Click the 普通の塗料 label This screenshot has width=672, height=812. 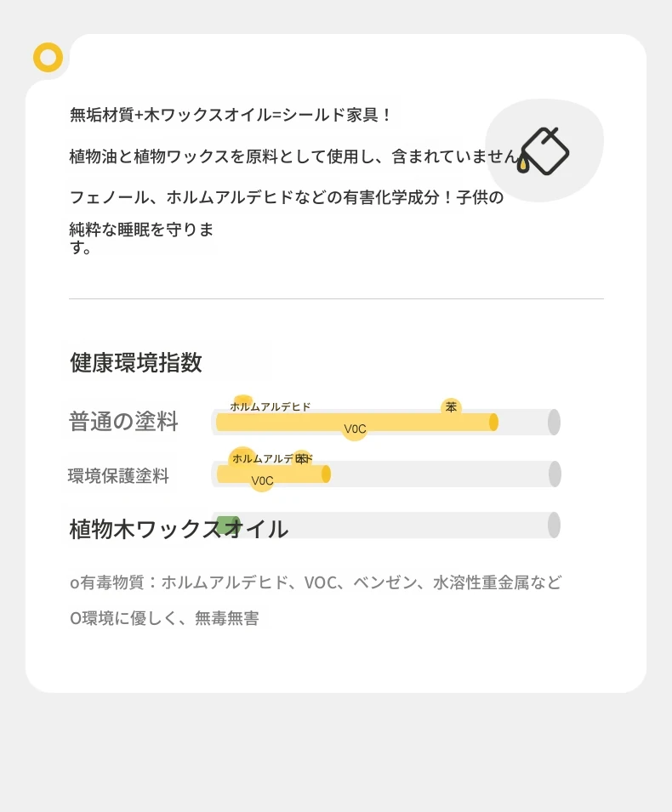123,421
